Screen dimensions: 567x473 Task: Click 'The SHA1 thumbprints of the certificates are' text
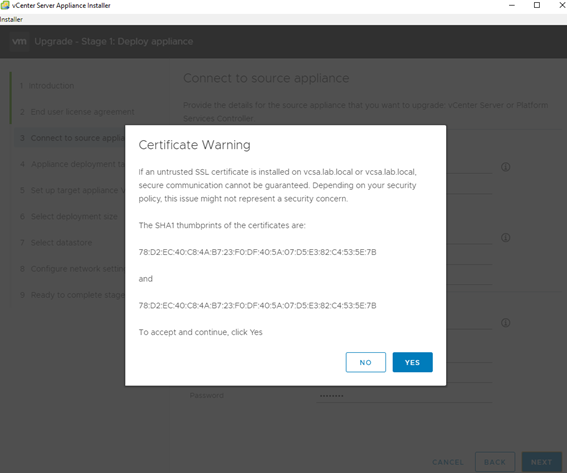(x=222, y=225)
